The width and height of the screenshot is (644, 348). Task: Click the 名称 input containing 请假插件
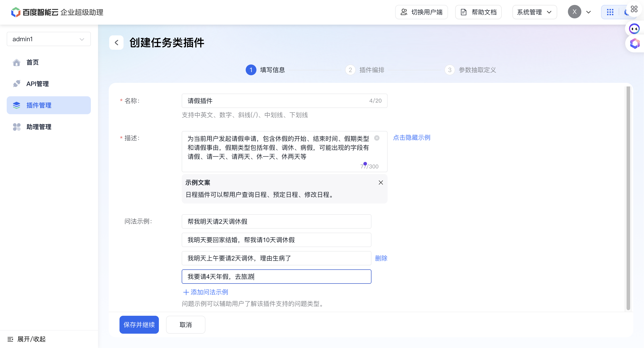pyautogui.click(x=284, y=101)
